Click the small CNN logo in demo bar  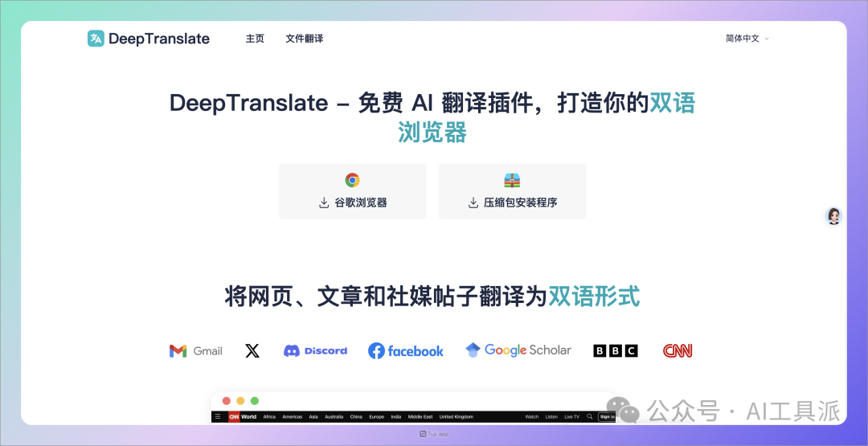[x=234, y=417]
